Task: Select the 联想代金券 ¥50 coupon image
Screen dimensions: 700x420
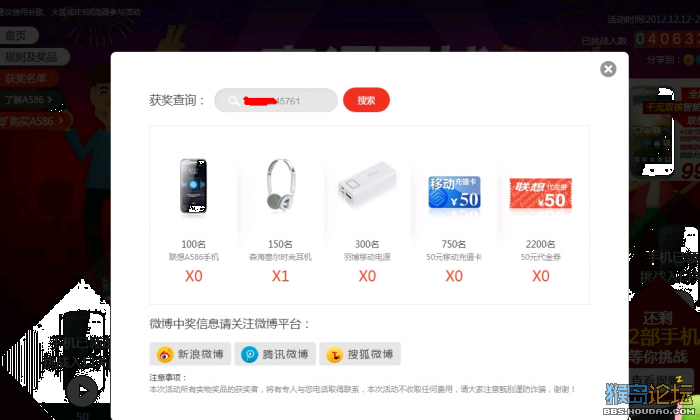Action: [541, 193]
